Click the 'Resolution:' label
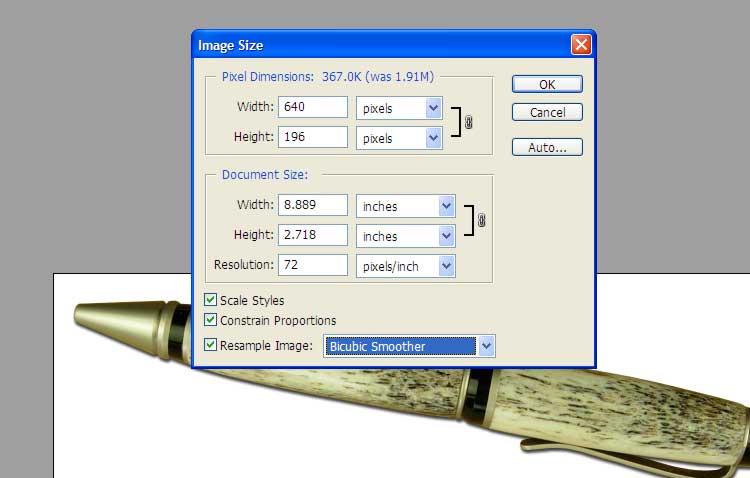 coord(244,265)
